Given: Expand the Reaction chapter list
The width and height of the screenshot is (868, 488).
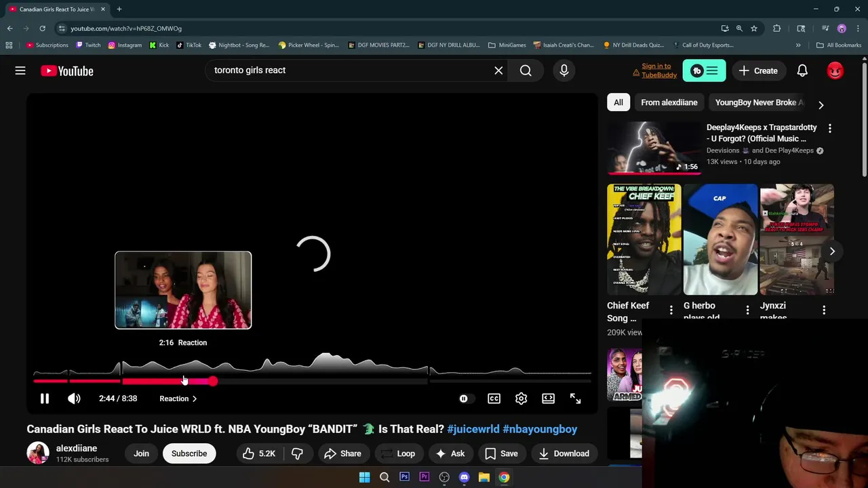Looking at the screenshot, I should click(178, 399).
